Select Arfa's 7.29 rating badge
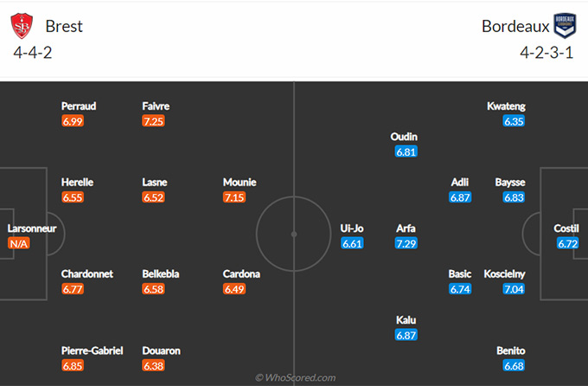The image size is (588, 386). coord(406,244)
